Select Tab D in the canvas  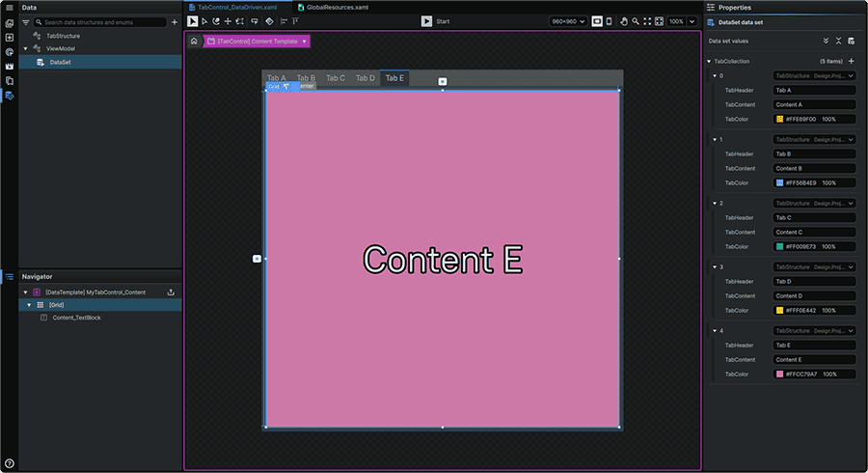click(x=366, y=78)
